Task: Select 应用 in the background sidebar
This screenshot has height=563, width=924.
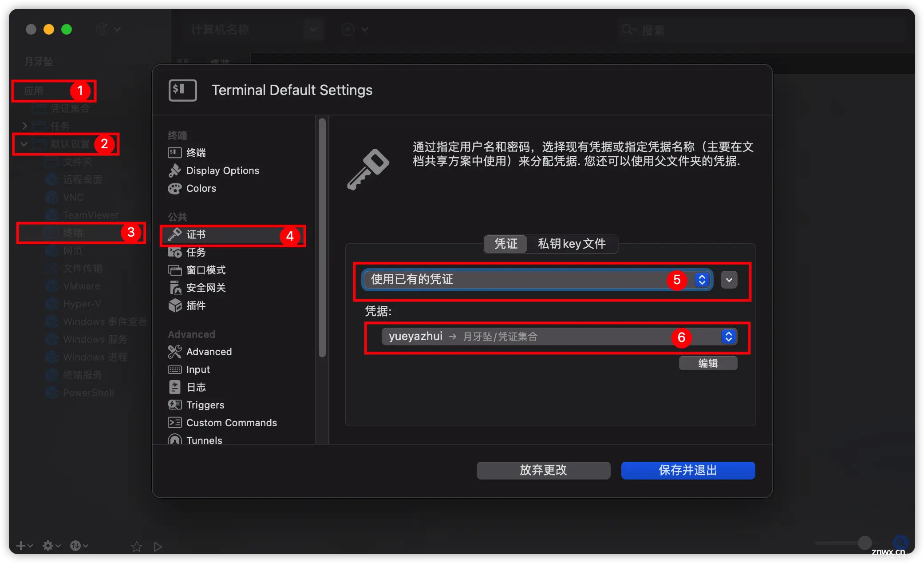Action: [x=34, y=91]
